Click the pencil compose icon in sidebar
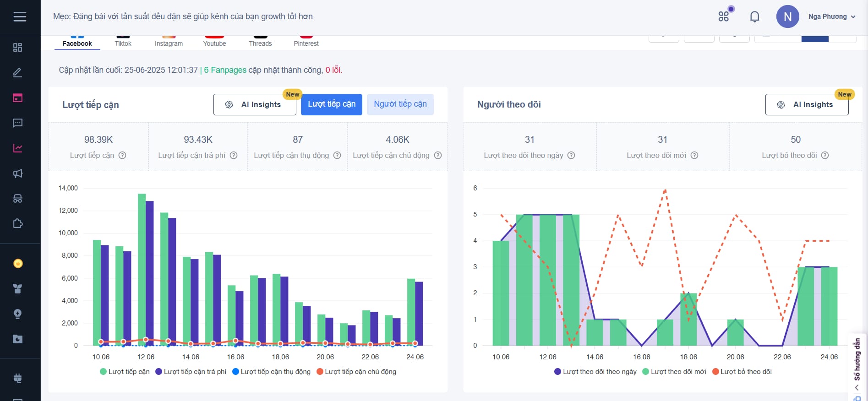 18,73
